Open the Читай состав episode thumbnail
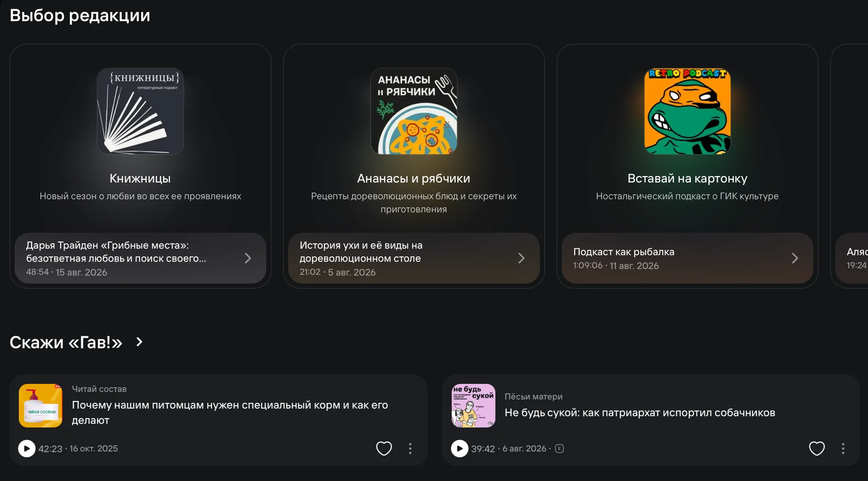868x481 pixels. tap(41, 406)
